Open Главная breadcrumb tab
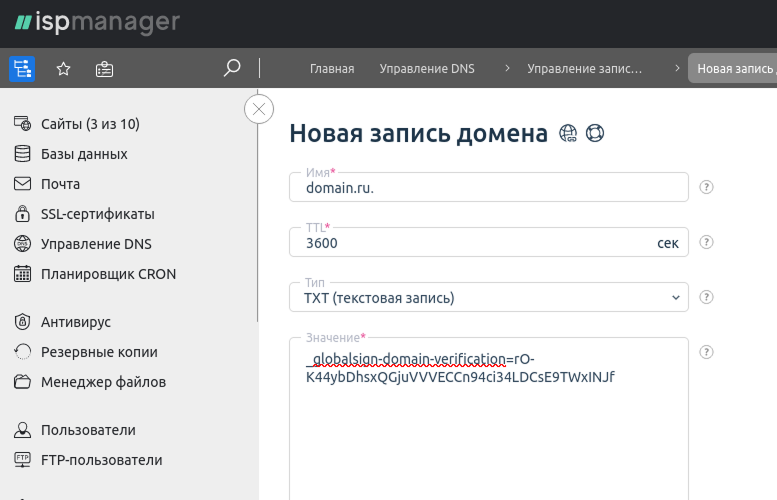The image size is (777, 500). click(x=332, y=69)
